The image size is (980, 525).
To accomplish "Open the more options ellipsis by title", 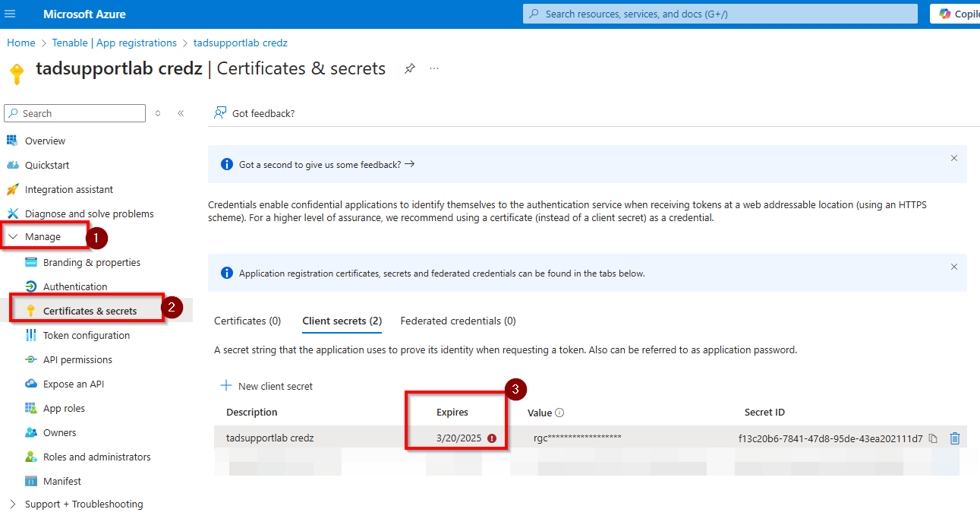I will click(x=434, y=68).
